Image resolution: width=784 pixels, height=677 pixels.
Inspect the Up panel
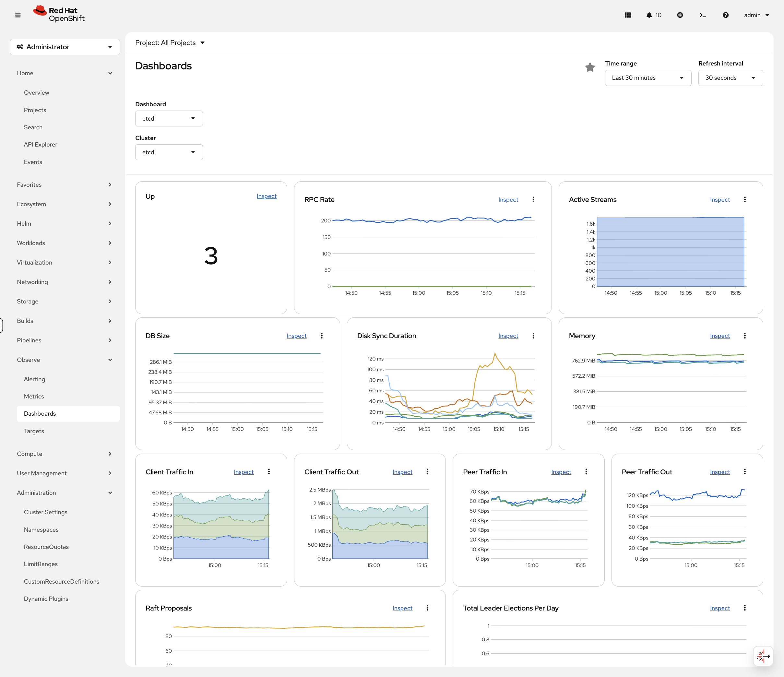267,196
